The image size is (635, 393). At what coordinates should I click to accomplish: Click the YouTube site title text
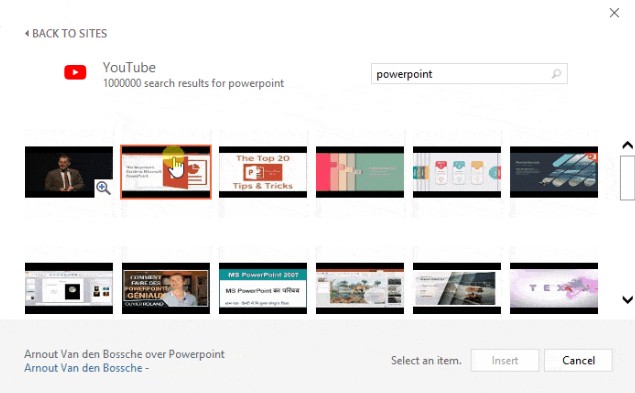click(129, 67)
